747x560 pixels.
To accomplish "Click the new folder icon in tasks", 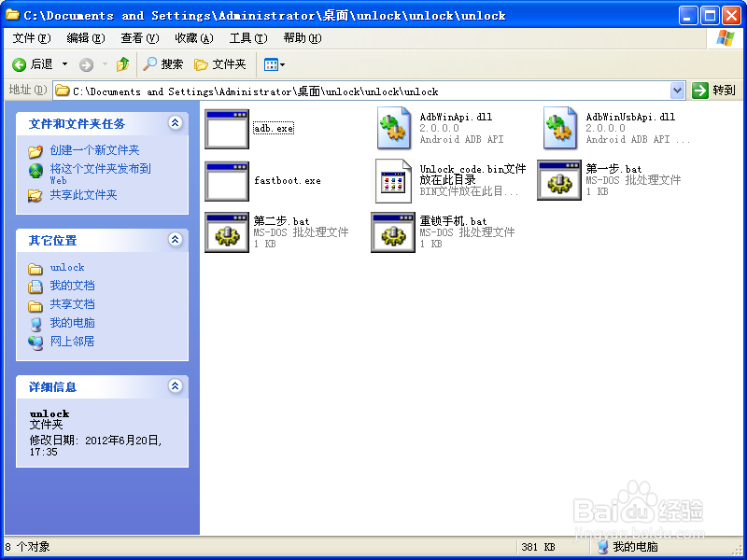I will click(35, 151).
